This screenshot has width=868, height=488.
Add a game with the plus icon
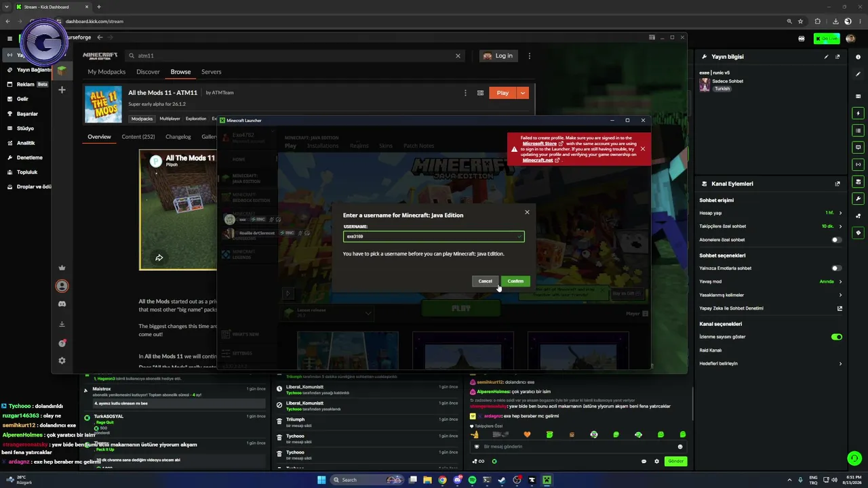[x=62, y=89]
